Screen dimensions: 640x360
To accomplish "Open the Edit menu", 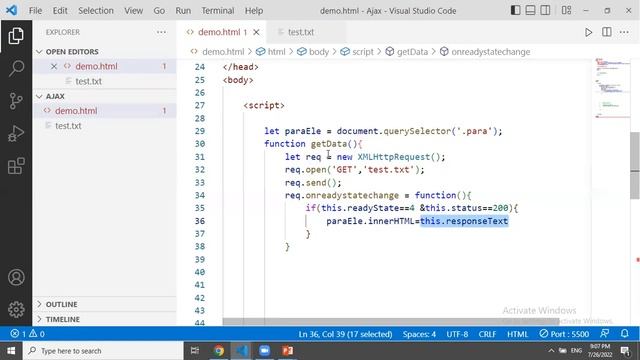I will 60,11.
